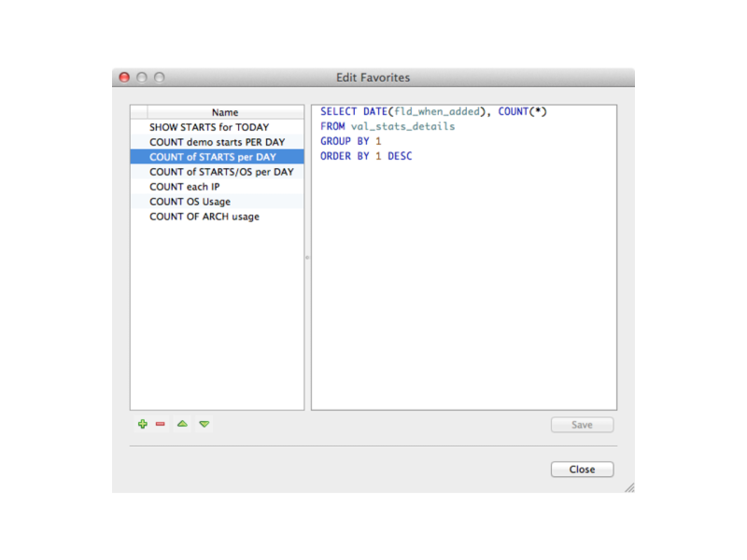The height and width of the screenshot is (560, 747).
Task: Select the 'COUNT OS Usage' favorite
Action: tap(218, 202)
